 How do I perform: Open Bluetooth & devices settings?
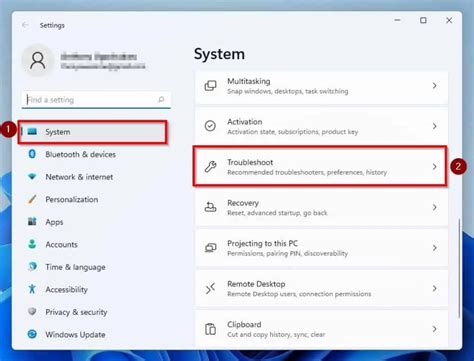point(80,154)
